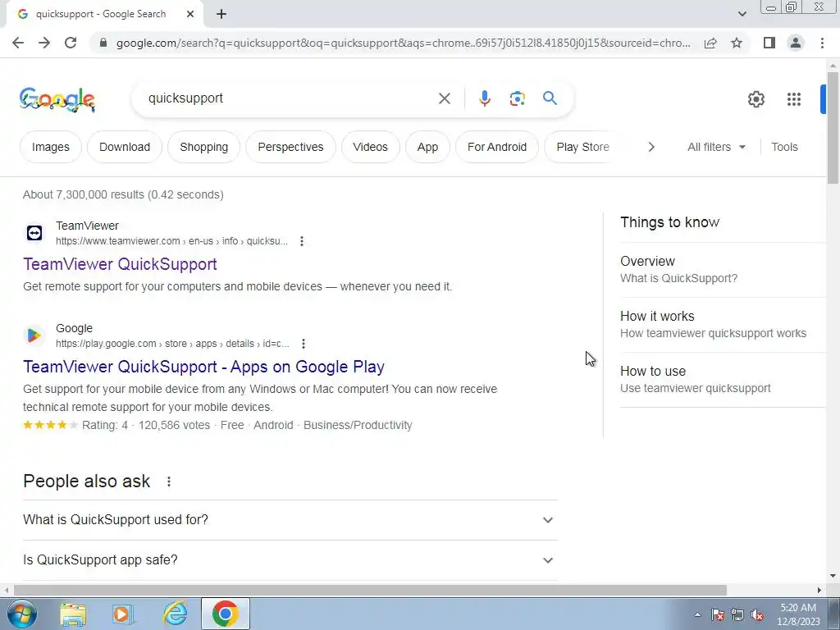This screenshot has height=630, width=840.
Task: Filter results by Images
Action: pyautogui.click(x=50, y=147)
